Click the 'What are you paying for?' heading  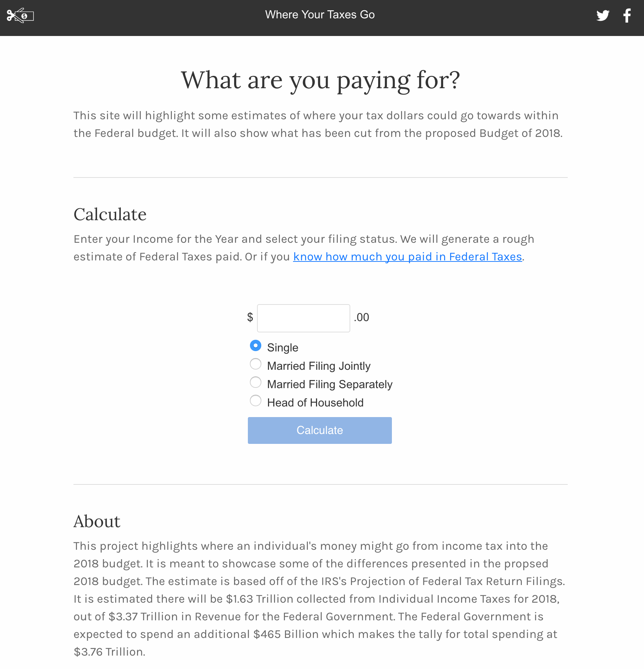[321, 80]
